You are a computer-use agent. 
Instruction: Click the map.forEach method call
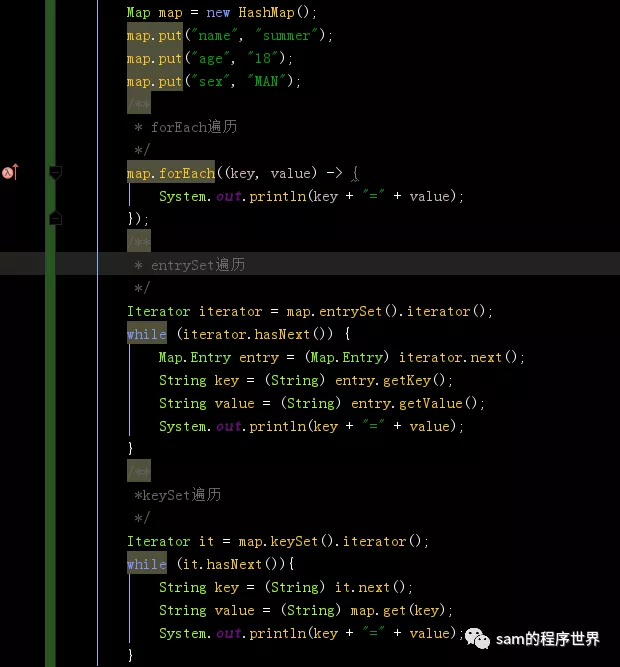tap(171, 173)
